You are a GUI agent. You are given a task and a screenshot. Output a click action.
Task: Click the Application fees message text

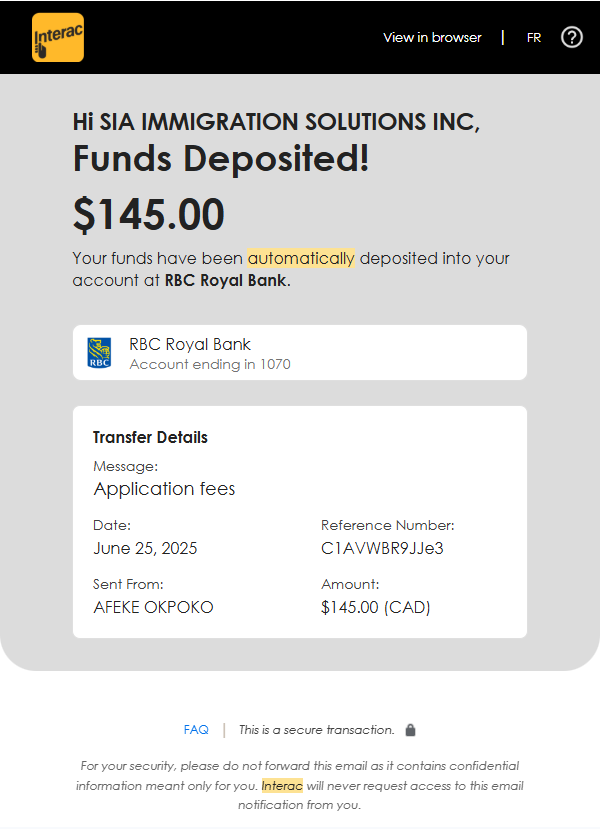pos(165,489)
